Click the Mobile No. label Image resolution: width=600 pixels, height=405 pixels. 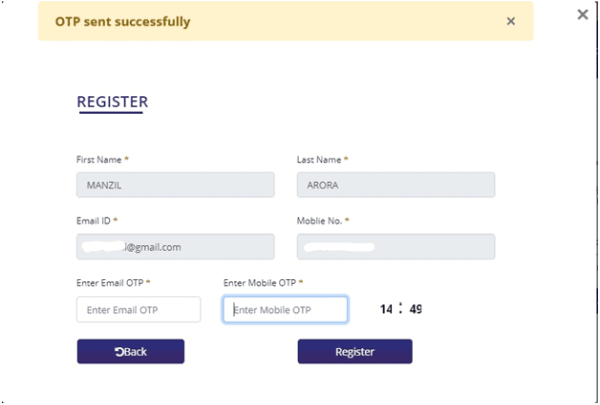point(322,220)
